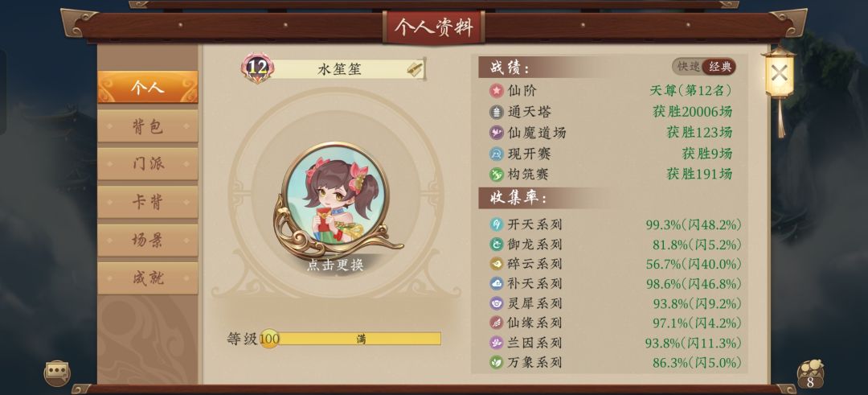This screenshot has width=868, height=395.
Task: Switch stats to 经典 mode
Action: click(x=719, y=67)
